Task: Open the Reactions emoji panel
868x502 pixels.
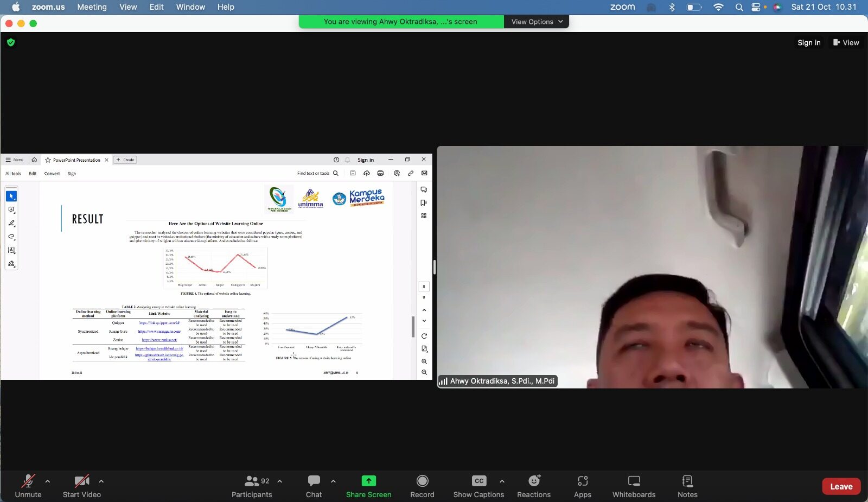Action: tap(534, 486)
